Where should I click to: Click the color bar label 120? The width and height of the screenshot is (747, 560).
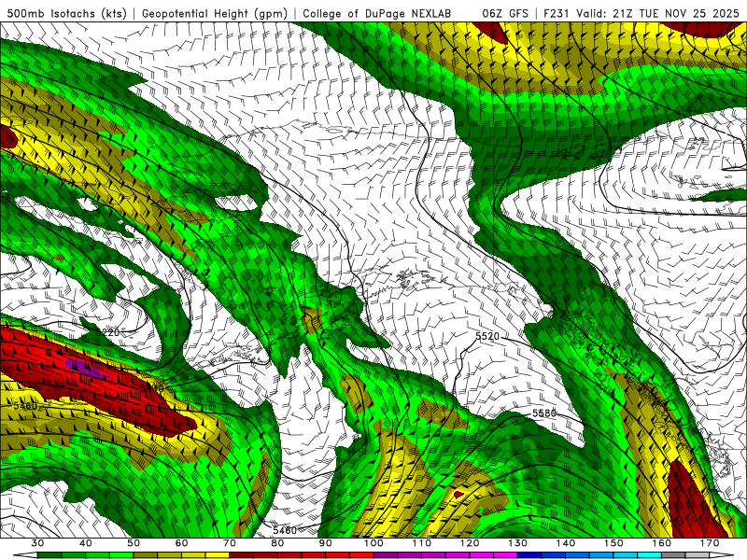point(470,543)
